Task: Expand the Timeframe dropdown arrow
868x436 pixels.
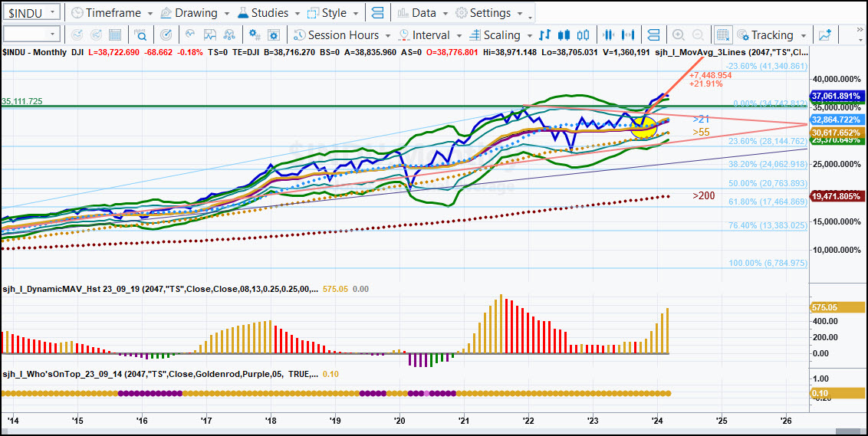Action: pyautogui.click(x=151, y=13)
